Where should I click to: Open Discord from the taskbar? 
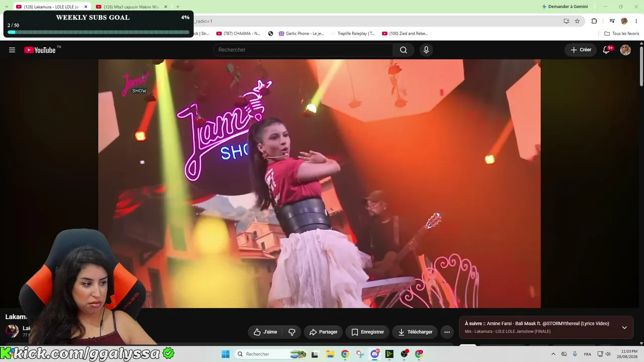[374, 354]
